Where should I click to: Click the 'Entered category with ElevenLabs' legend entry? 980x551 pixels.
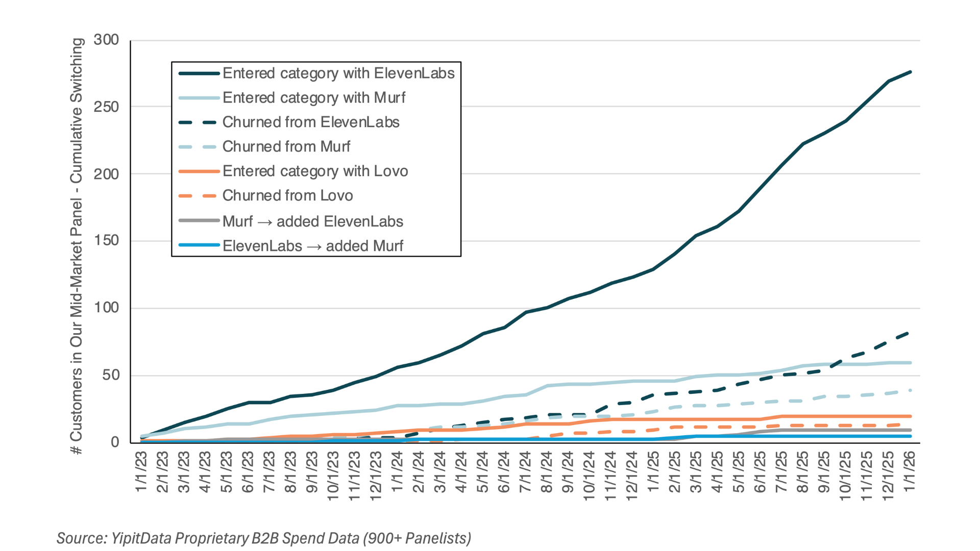pyautogui.click(x=338, y=73)
